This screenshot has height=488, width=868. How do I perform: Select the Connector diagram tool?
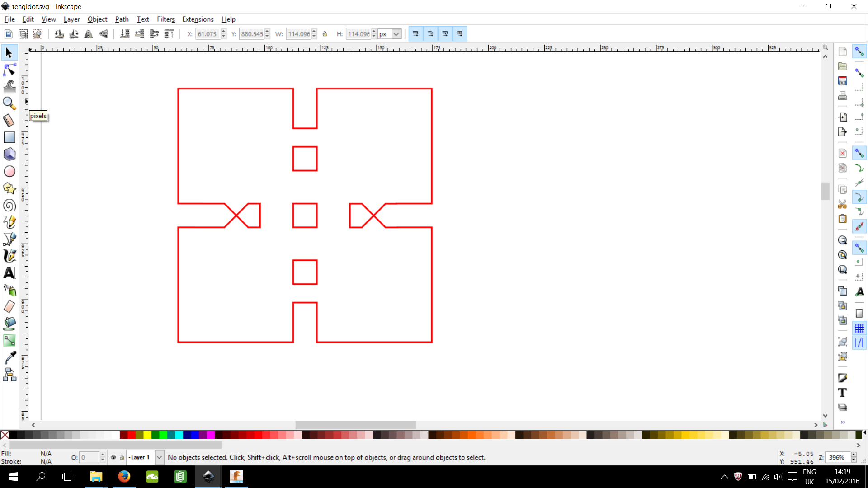[9, 375]
